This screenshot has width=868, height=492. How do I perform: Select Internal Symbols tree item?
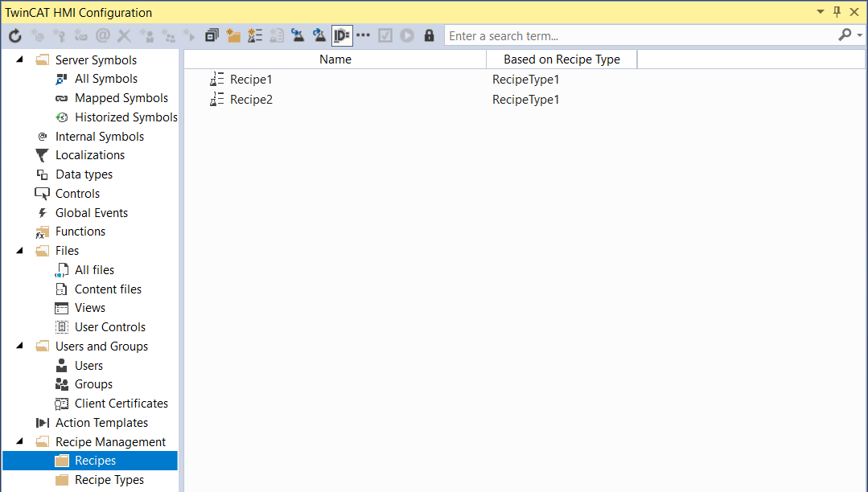tap(100, 137)
